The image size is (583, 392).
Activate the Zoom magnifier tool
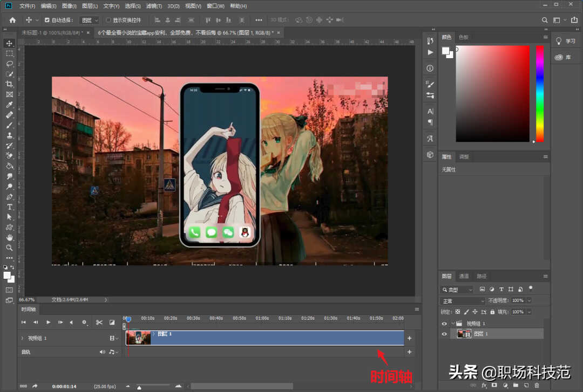pos(9,247)
